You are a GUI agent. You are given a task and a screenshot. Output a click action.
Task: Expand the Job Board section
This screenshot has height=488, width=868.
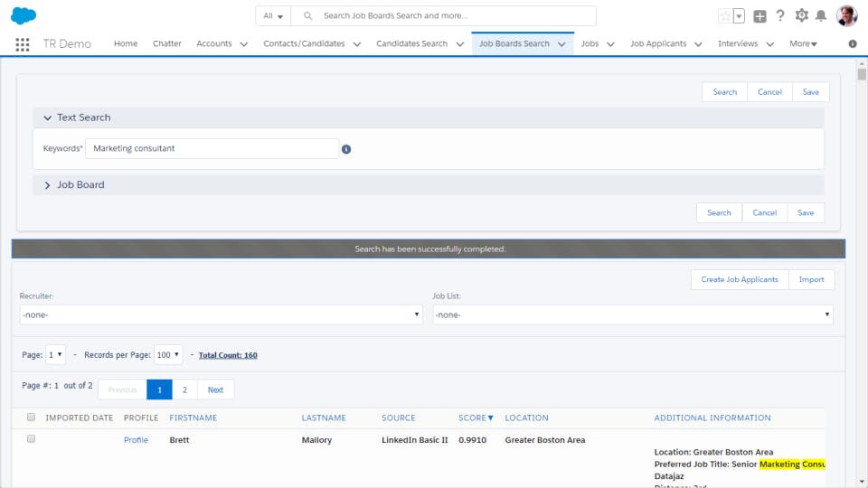click(x=47, y=185)
